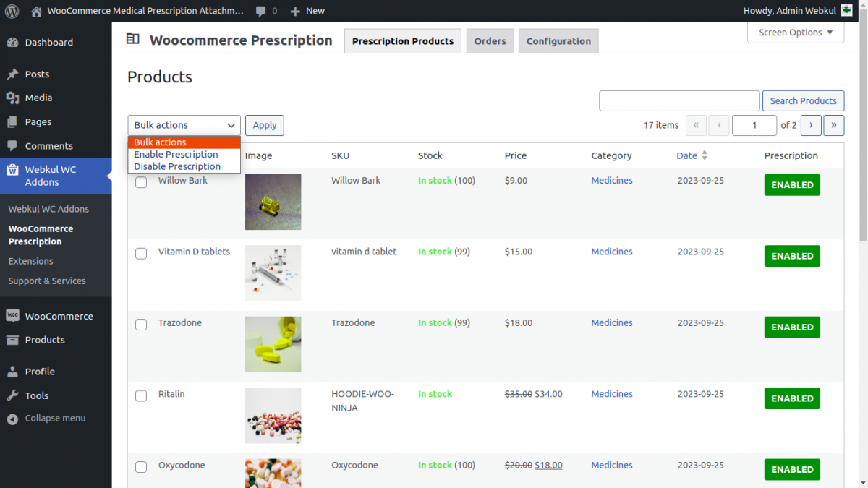Switch to Orders tab
The height and width of the screenshot is (488, 868).
pos(490,41)
